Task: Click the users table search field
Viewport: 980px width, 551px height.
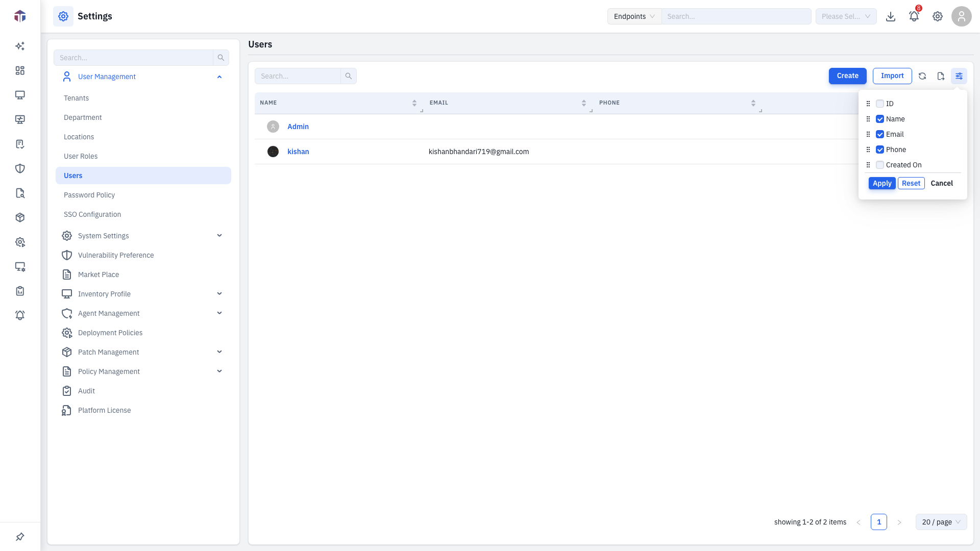Action: click(298, 76)
